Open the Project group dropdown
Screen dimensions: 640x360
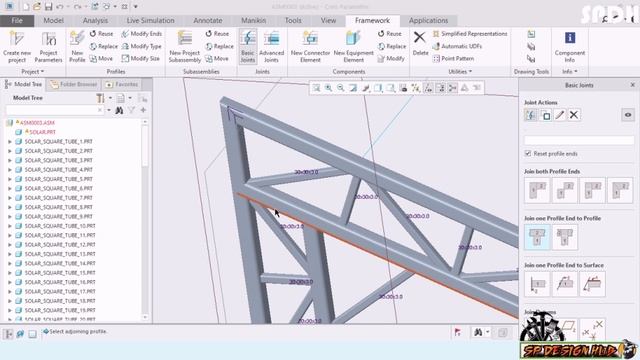[x=32, y=71]
